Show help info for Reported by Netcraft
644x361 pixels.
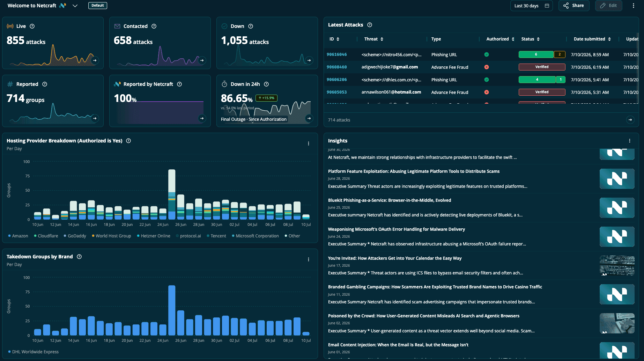[x=179, y=84]
